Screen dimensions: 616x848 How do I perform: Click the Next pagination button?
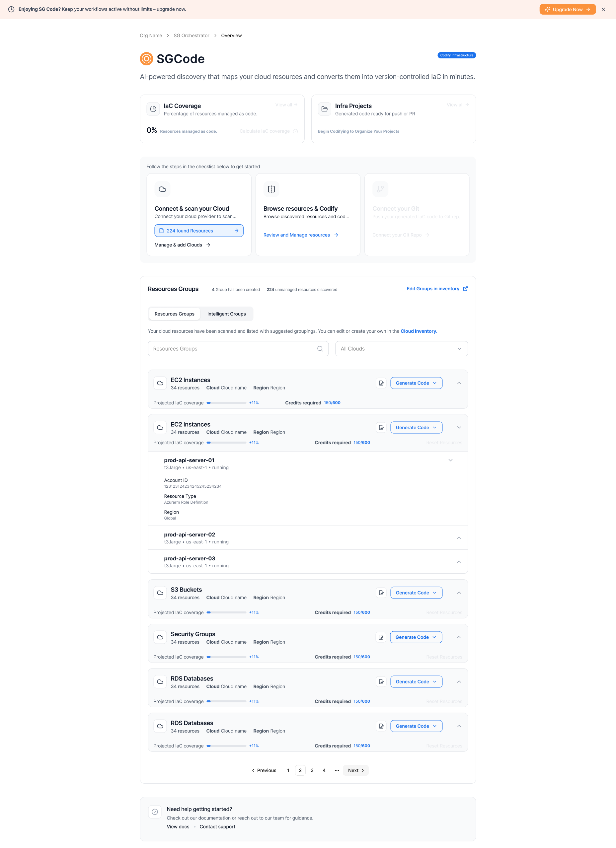pyautogui.click(x=355, y=770)
